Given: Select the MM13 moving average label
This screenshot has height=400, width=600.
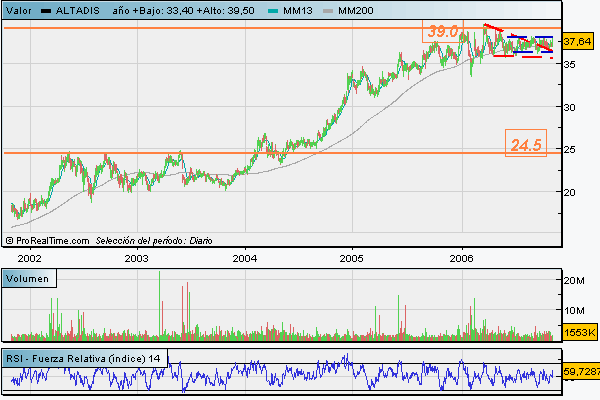Looking at the screenshot, I should coord(298,10).
